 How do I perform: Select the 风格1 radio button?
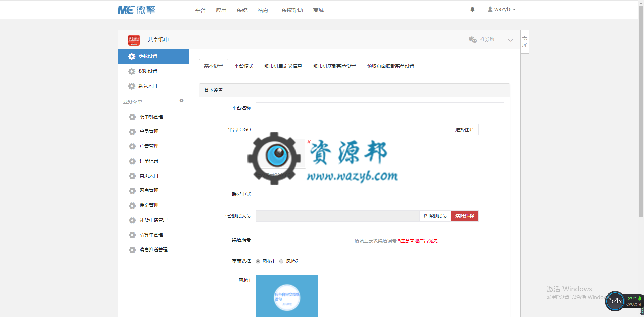pyautogui.click(x=258, y=261)
